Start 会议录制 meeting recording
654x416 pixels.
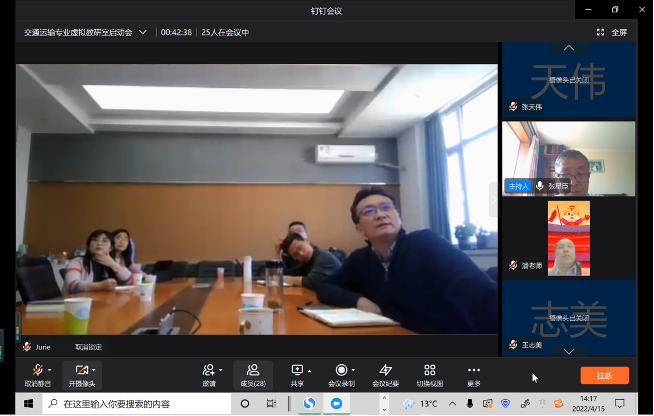341,375
